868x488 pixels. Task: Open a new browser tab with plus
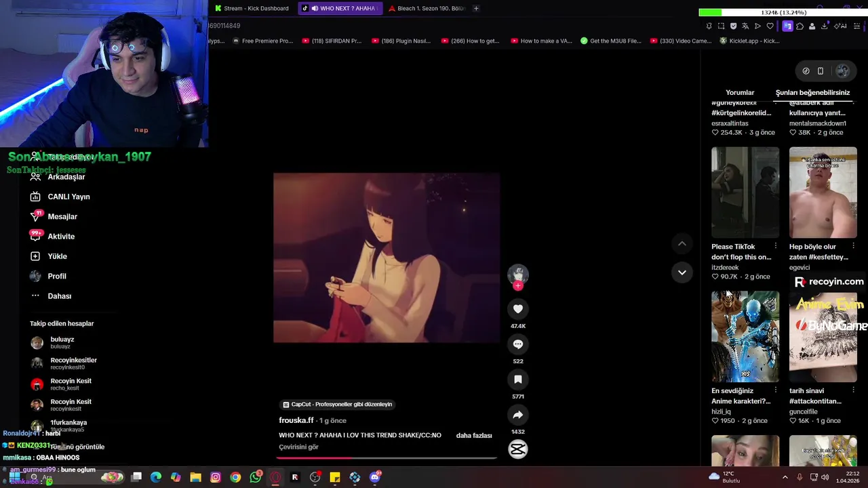coord(476,8)
